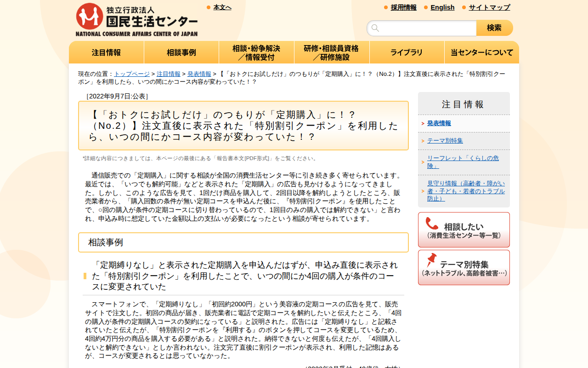Image resolution: width=588 pixels, height=368 pixels.
Task: Select リーフレット「くらしの危険」 sidebar link
Action: 463,162
